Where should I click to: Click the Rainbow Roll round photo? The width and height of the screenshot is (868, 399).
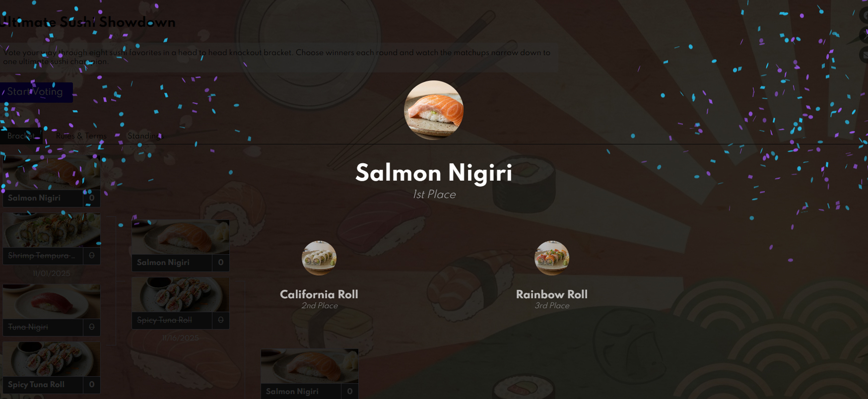click(552, 258)
